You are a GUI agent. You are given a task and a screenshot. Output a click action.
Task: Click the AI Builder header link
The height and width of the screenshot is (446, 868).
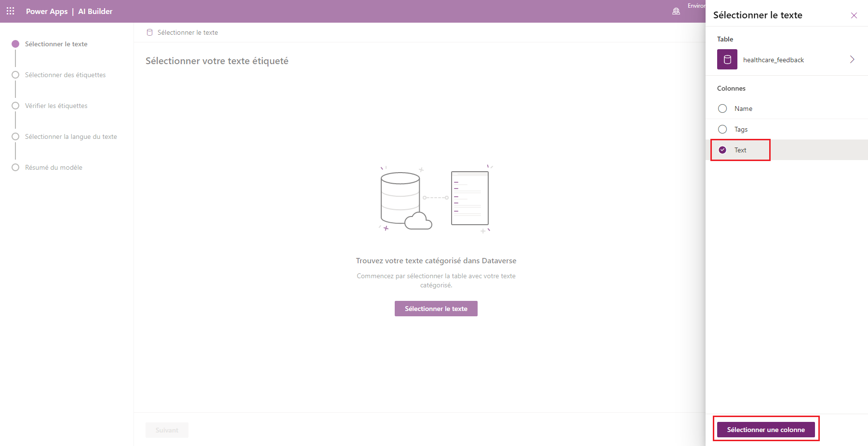95,11
